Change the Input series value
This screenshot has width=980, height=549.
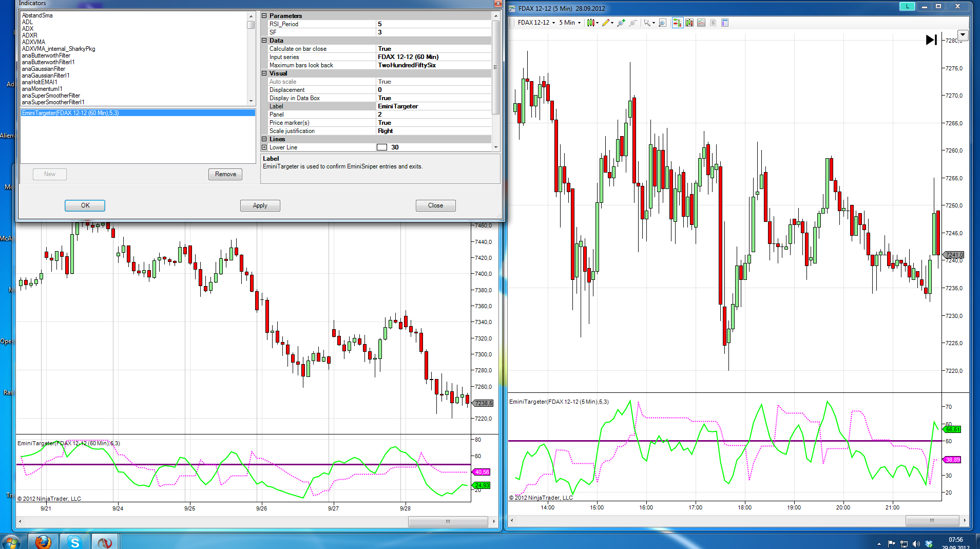[x=434, y=57]
